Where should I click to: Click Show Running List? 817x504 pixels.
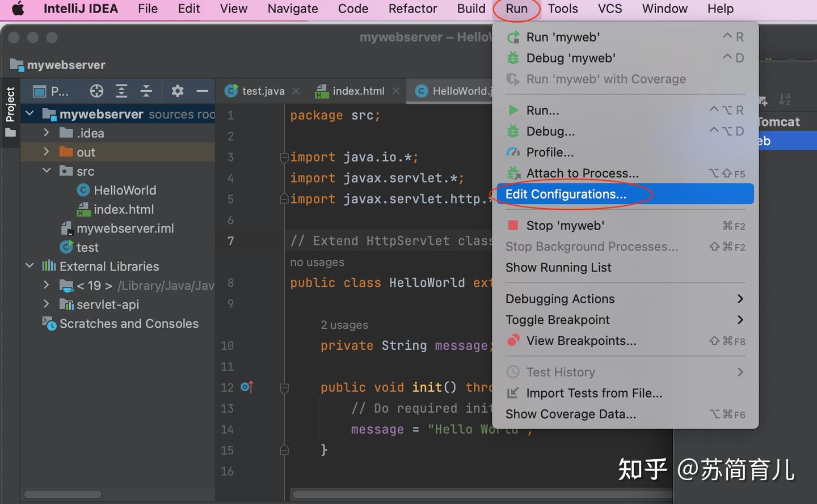(x=558, y=268)
